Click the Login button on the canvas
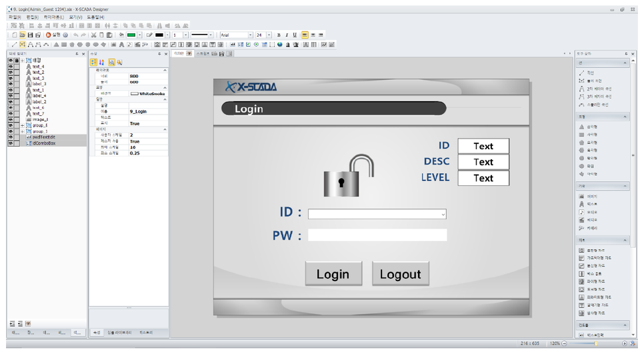This screenshot has width=644, height=357. (x=333, y=274)
